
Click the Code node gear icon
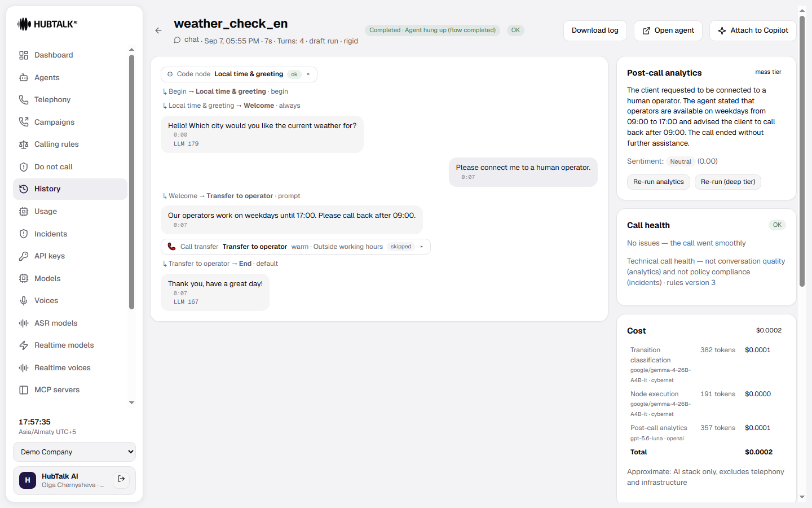(170, 74)
